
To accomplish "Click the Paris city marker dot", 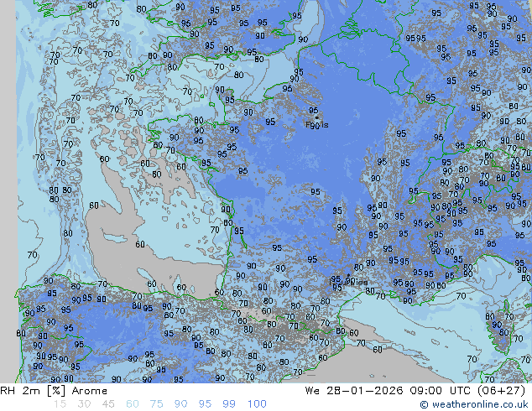I will coord(317,118).
